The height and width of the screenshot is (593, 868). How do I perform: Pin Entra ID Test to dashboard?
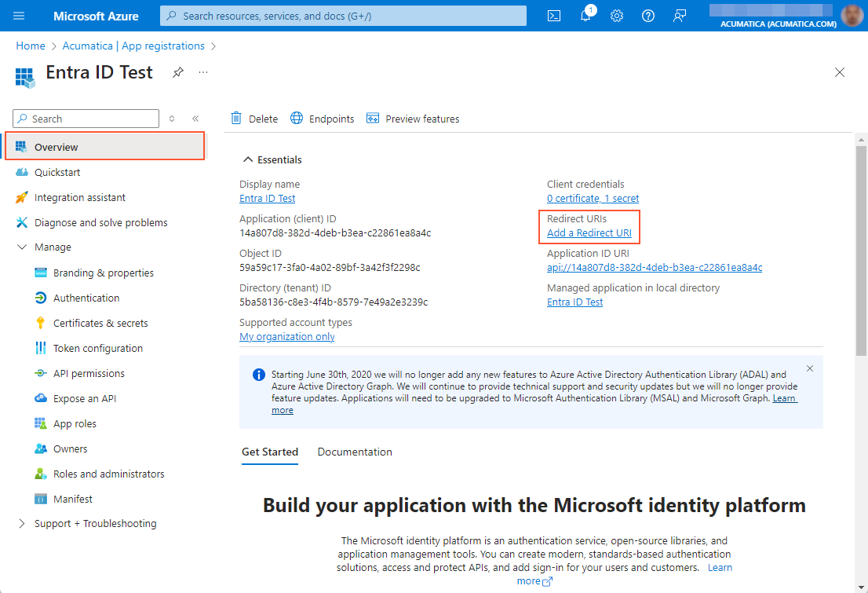coord(178,72)
